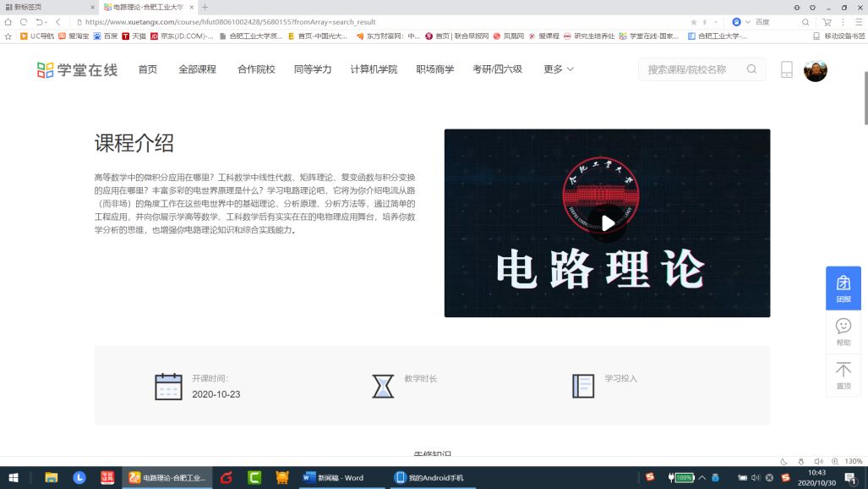Click the browser home icon
868x489 pixels.
(8, 22)
